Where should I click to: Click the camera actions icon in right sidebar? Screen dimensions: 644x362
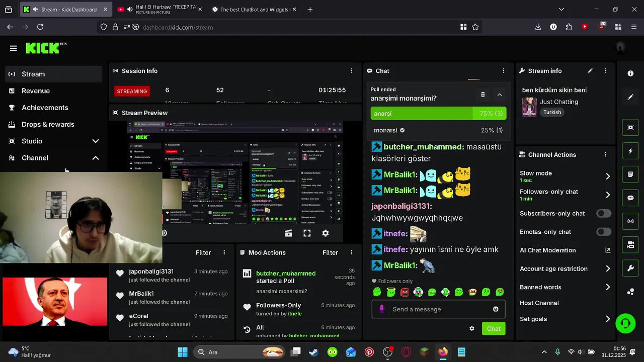click(630, 245)
